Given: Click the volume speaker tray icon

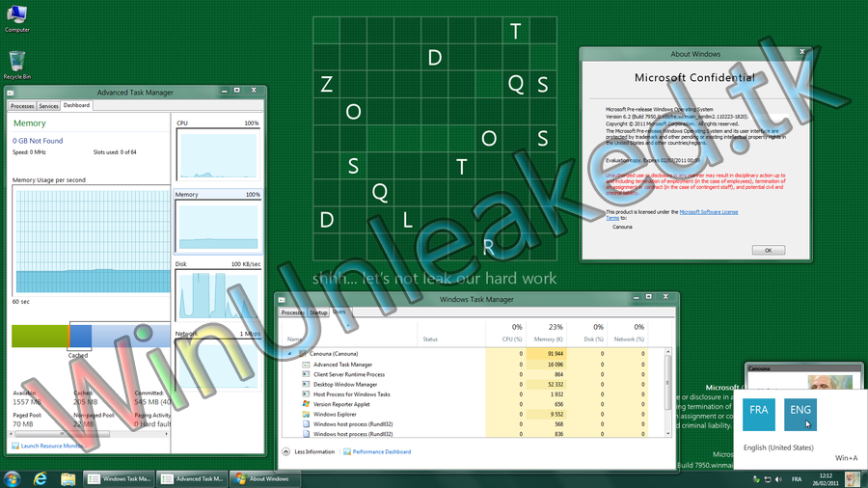Looking at the screenshot, I should point(778,479).
